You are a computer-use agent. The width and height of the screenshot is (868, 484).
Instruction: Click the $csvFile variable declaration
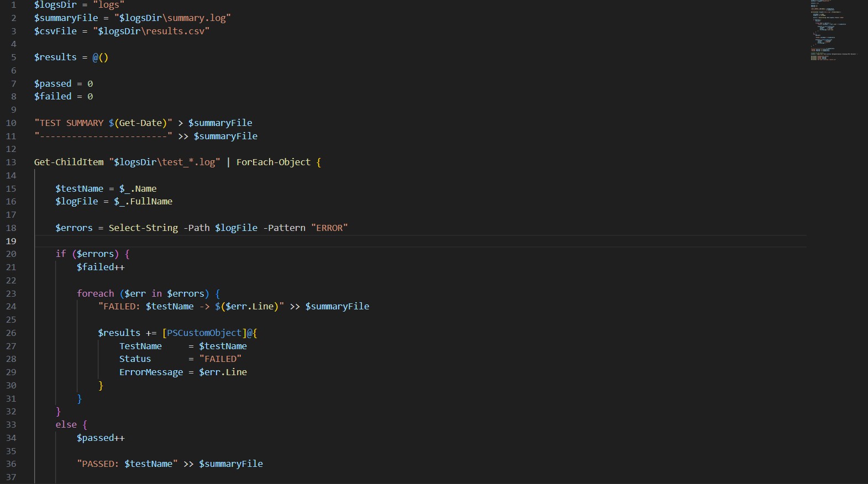pyautogui.click(x=55, y=31)
